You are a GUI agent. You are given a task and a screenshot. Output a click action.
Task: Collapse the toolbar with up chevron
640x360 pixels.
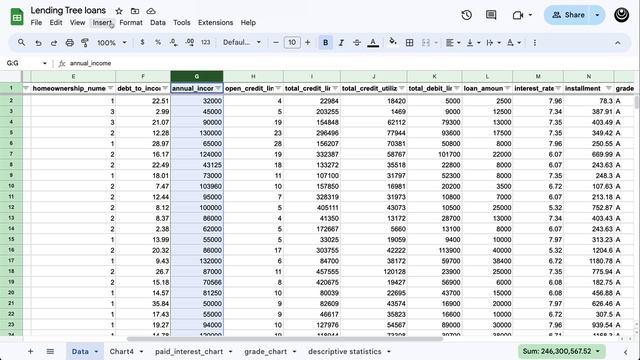click(x=618, y=42)
